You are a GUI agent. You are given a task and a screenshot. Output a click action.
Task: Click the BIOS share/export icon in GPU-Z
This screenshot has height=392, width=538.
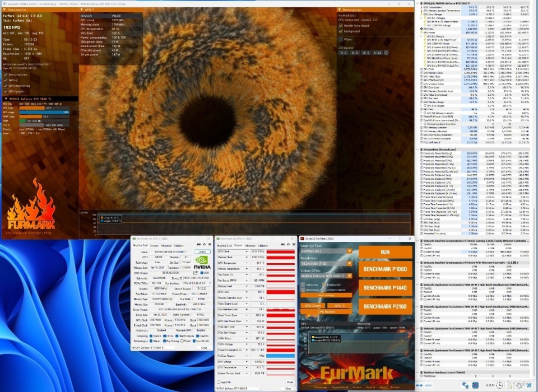(x=196, y=273)
